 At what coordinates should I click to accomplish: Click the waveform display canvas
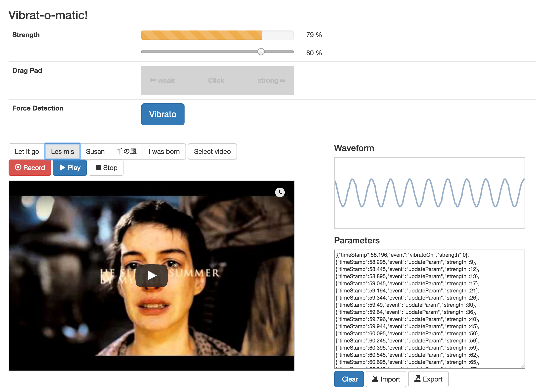click(429, 193)
